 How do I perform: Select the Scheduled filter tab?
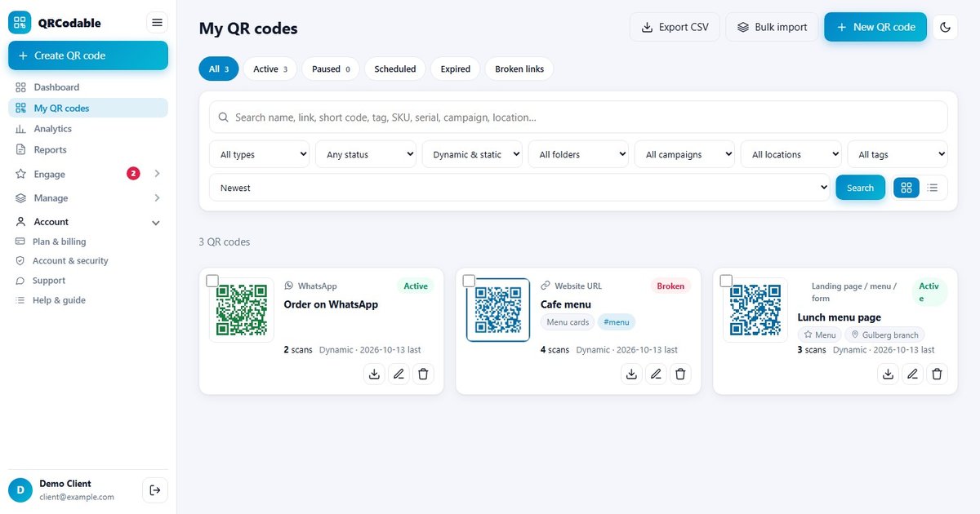click(395, 69)
